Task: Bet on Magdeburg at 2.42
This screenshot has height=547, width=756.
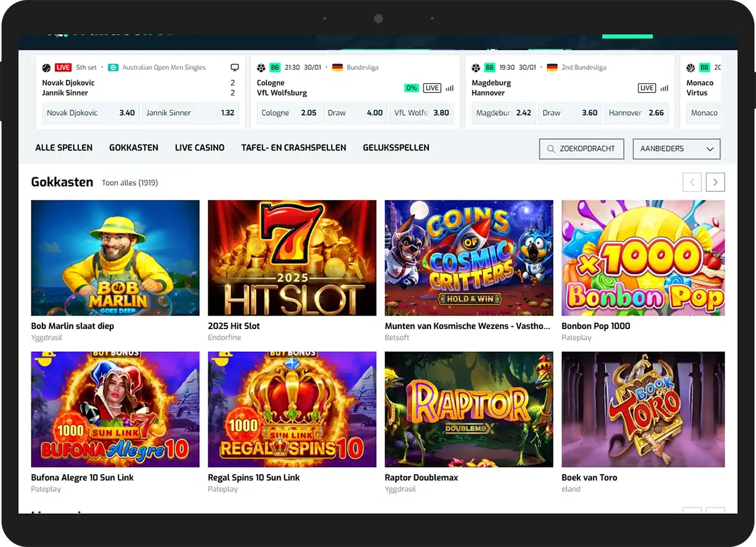Action: point(504,113)
